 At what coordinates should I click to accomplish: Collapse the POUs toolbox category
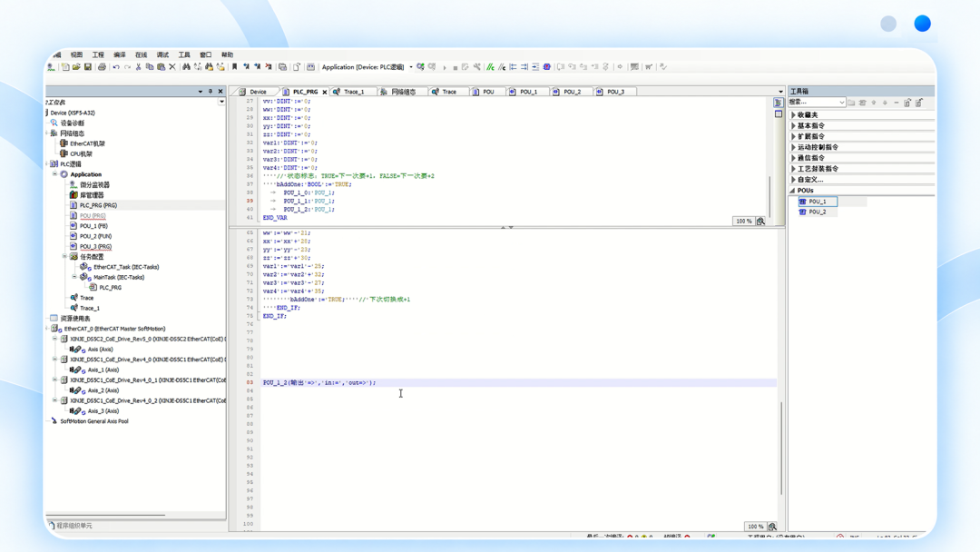click(792, 190)
